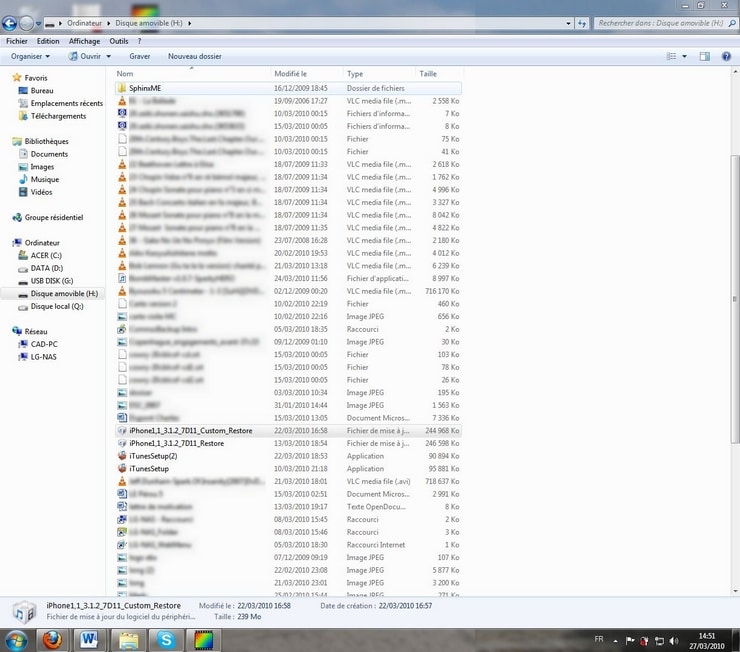740x652 pixels.
Task: Select the iTunesSetup application icon
Action: tap(122, 469)
